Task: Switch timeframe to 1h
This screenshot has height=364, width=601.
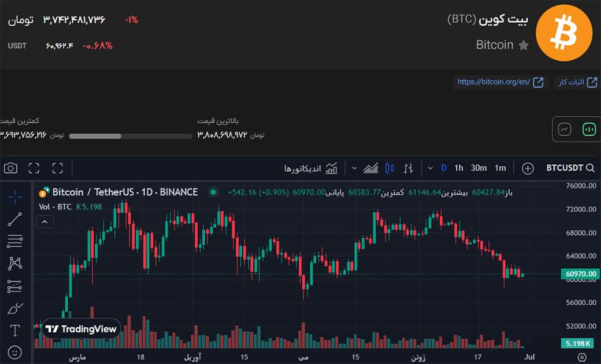Action: coord(459,168)
